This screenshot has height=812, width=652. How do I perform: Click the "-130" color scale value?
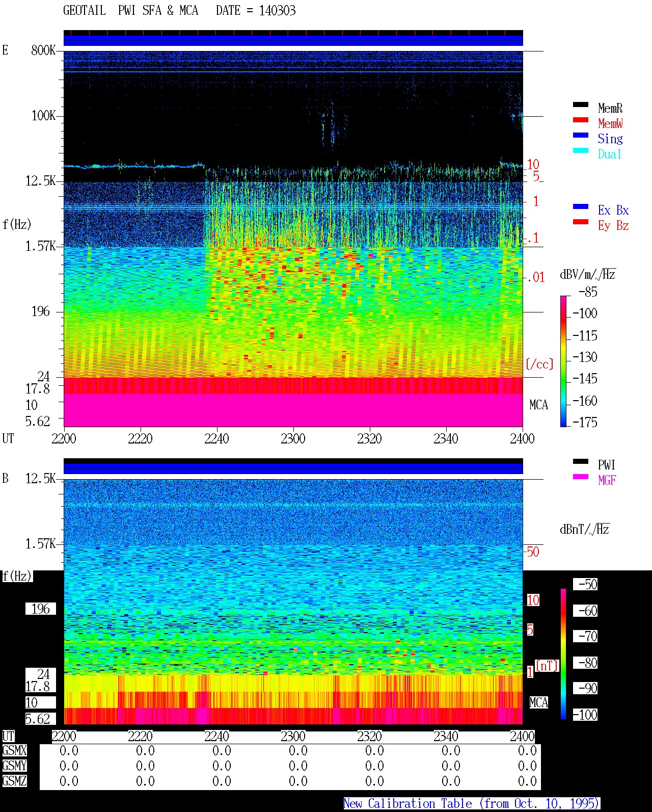point(585,357)
